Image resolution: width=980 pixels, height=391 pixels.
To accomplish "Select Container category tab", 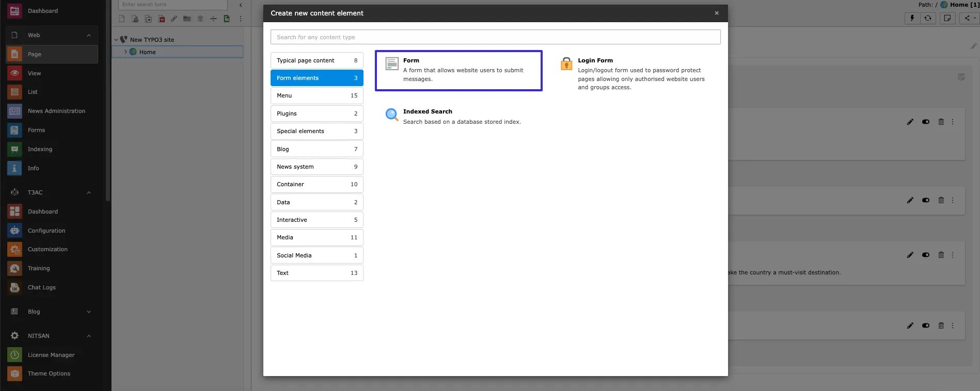I will coord(317,184).
